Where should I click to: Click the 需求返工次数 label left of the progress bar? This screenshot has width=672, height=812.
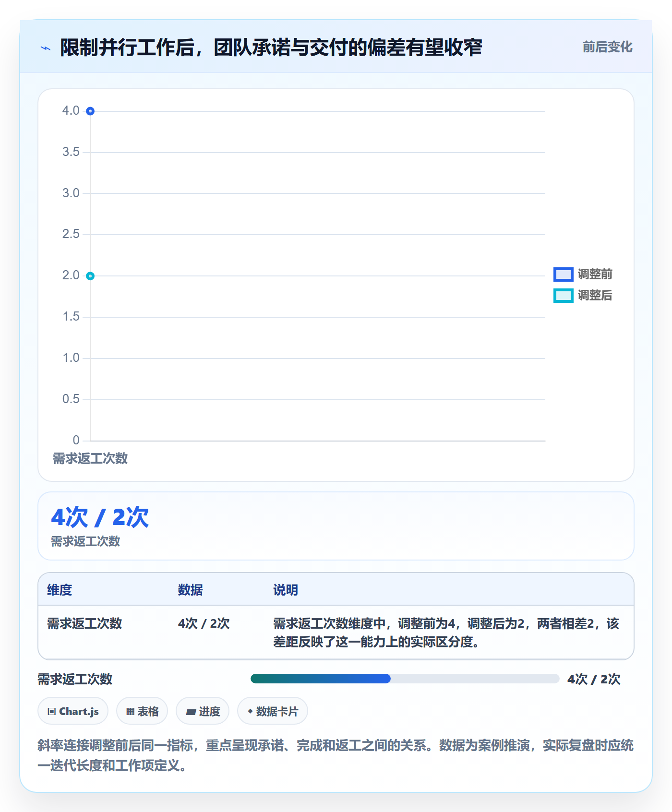coord(75,679)
